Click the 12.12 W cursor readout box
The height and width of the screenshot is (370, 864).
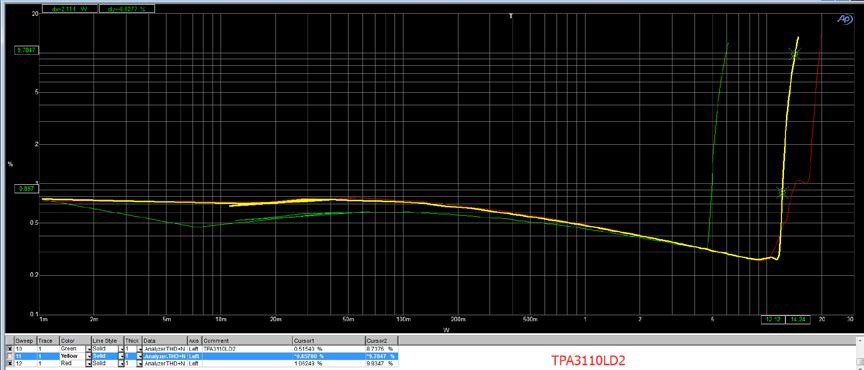tap(772, 319)
